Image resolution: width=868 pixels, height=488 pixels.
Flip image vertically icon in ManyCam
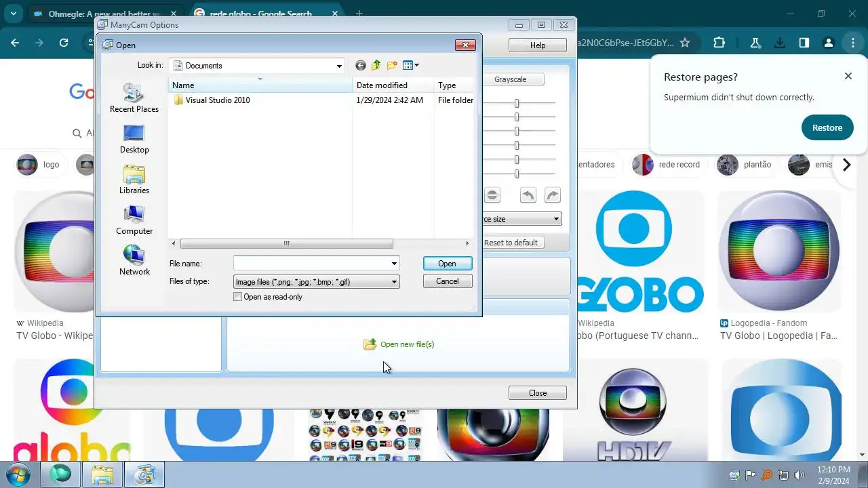(492, 195)
